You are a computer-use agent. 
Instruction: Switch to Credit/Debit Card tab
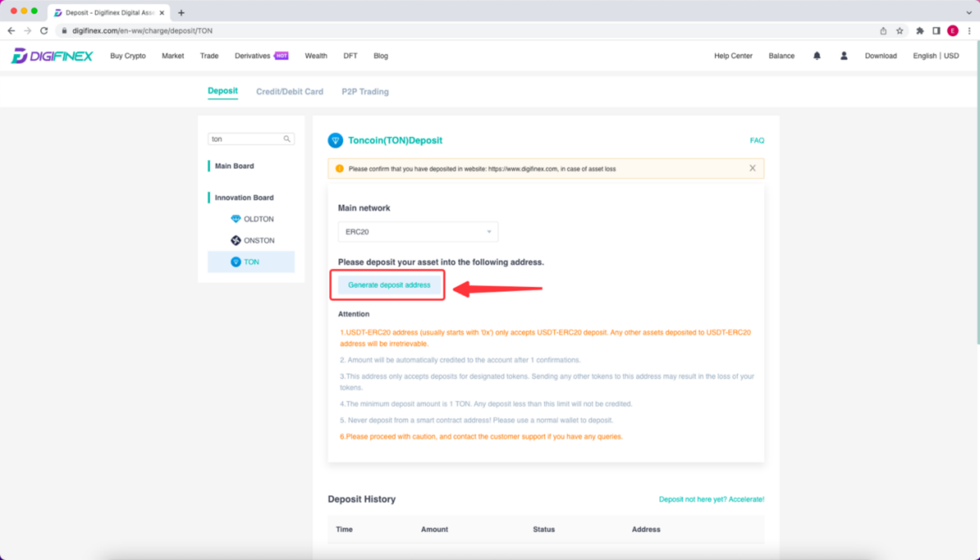coord(290,92)
